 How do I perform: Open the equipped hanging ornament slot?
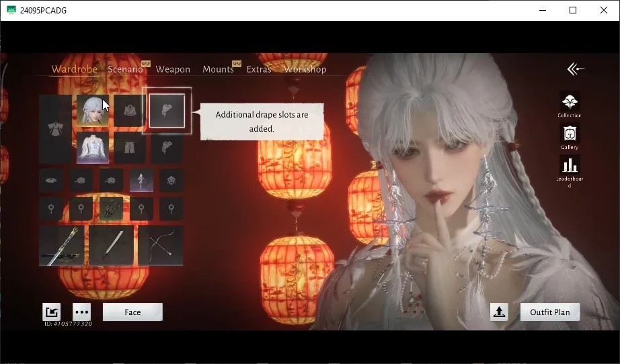[141, 181]
